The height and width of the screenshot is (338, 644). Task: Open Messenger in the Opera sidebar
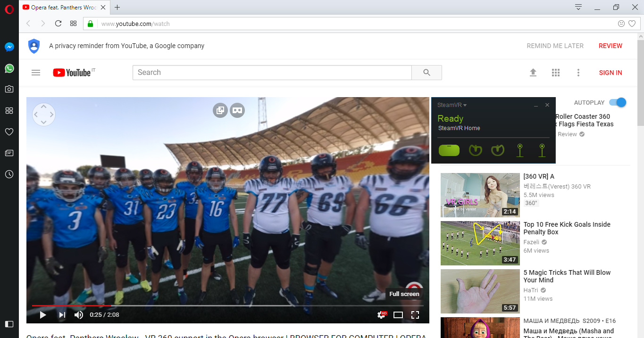pyautogui.click(x=9, y=47)
